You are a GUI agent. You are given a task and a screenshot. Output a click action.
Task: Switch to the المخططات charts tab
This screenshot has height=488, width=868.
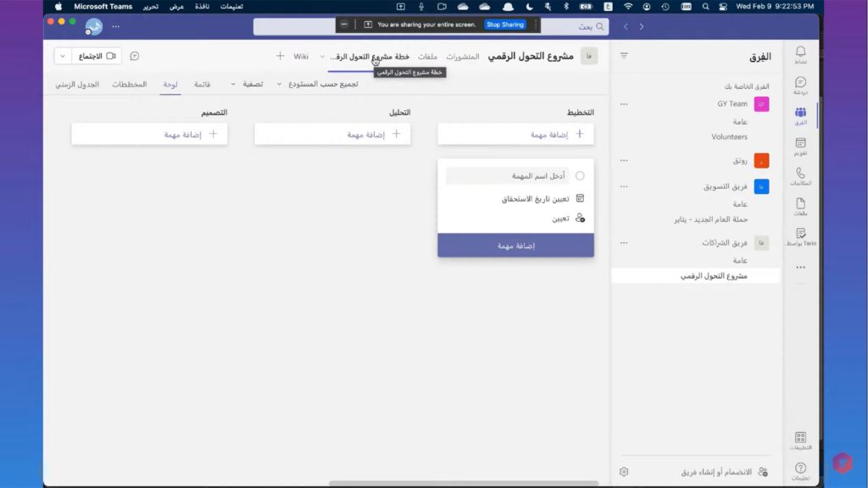(x=129, y=84)
